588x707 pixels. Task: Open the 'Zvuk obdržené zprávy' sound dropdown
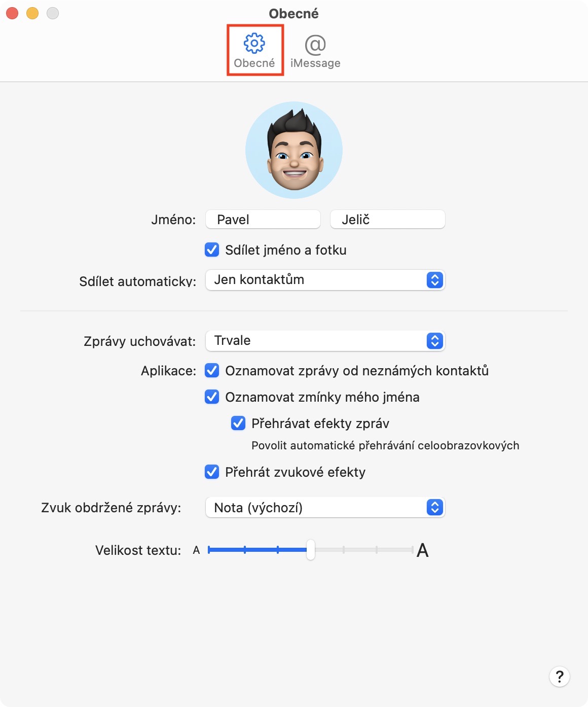coord(325,508)
